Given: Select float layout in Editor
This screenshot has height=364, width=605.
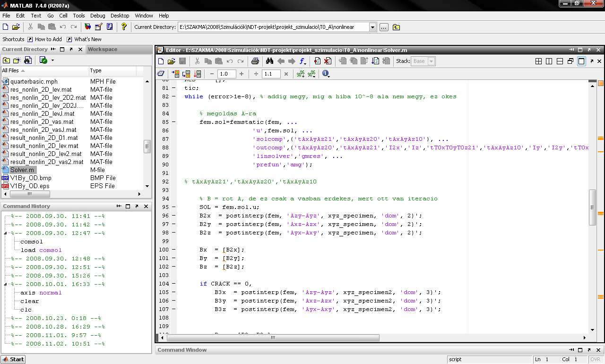Looking at the screenshot, I should click(x=570, y=61).
